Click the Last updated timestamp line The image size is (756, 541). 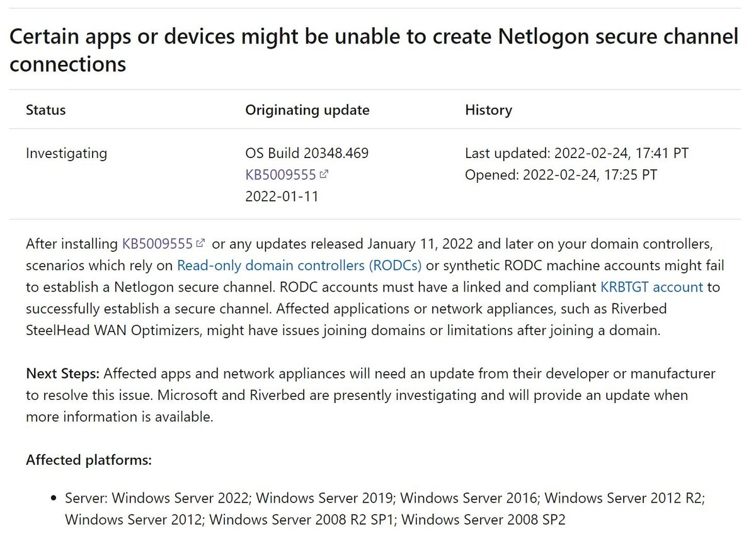tap(576, 153)
